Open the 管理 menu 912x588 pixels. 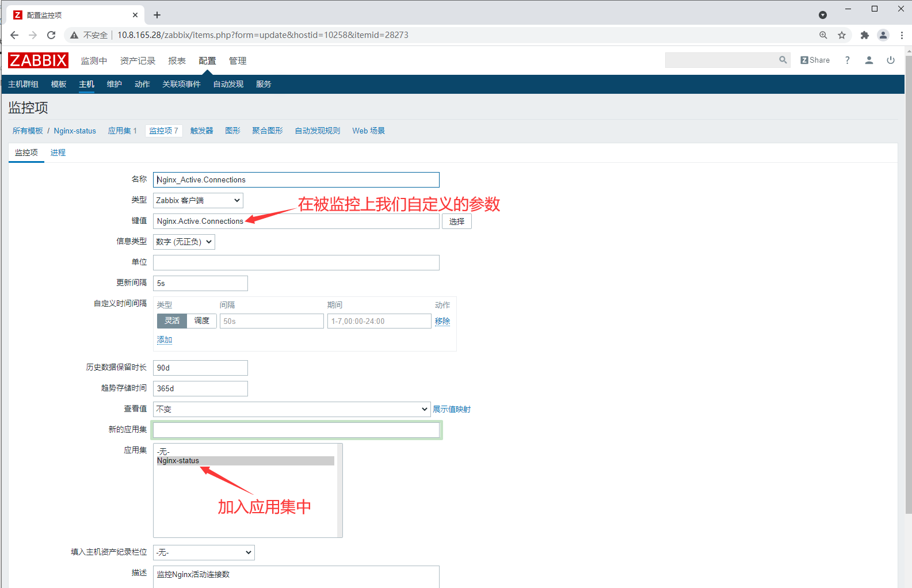tap(238, 60)
